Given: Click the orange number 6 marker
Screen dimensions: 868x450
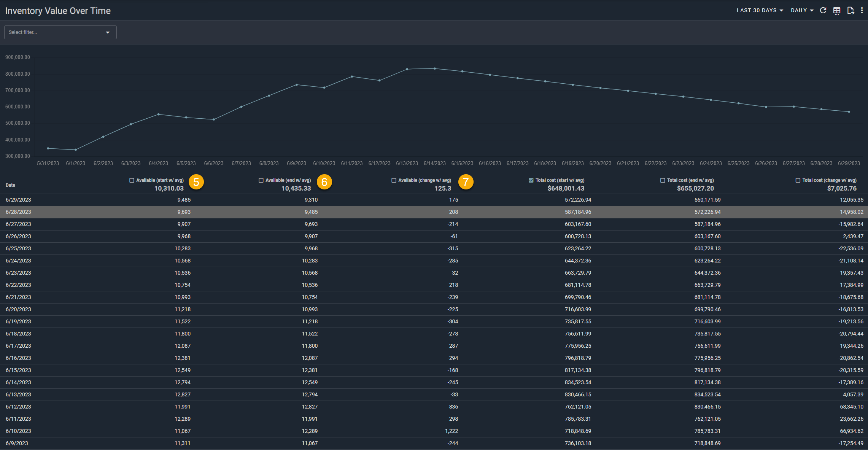Looking at the screenshot, I should [x=324, y=182].
